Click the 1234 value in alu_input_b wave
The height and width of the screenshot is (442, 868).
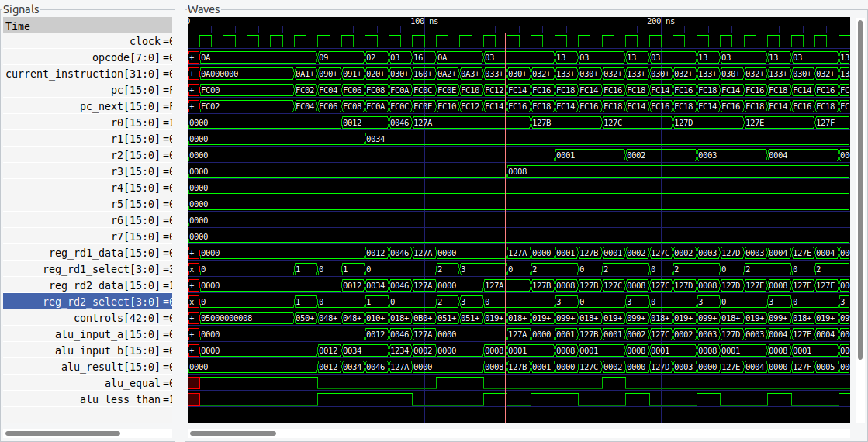coord(399,350)
